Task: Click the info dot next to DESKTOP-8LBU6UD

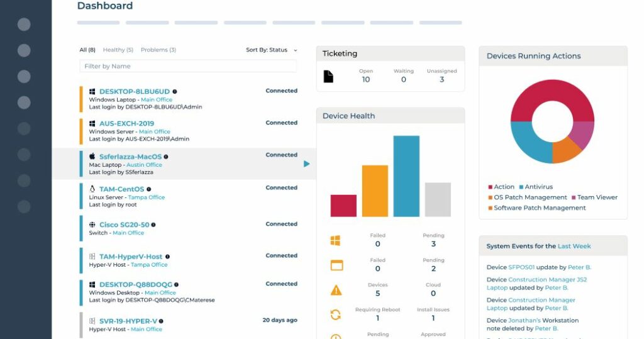Action: tap(175, 92)
